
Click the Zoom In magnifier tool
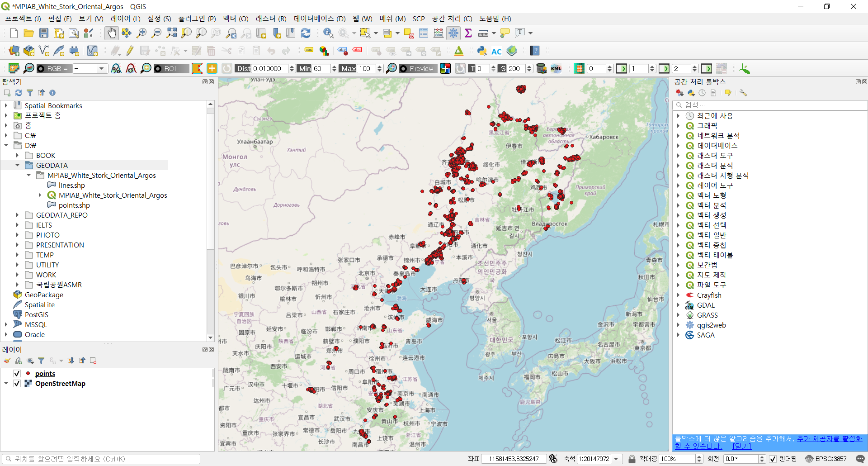[x=142, y=33]
